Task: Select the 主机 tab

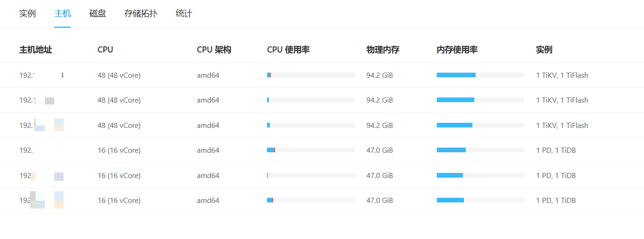Action: click(63, 14)
